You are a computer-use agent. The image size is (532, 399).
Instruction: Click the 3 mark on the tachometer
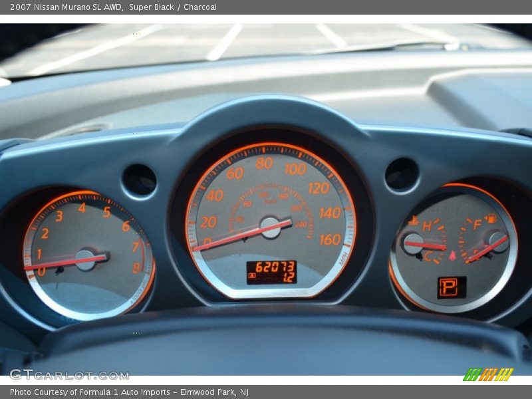(x=59, y=216)
